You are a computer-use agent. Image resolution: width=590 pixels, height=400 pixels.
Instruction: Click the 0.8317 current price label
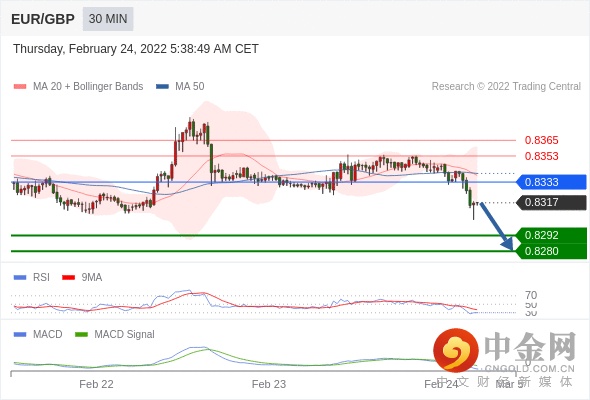(551, 202)
